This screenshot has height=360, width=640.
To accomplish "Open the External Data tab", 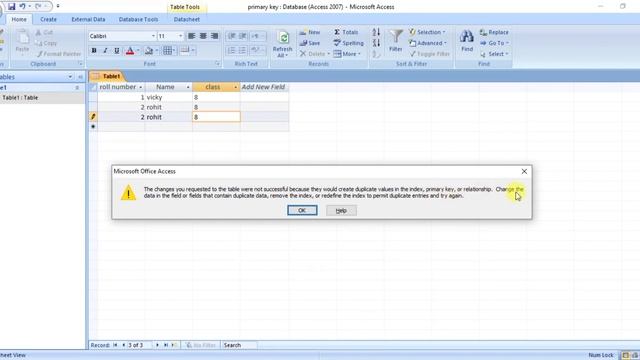I will pos(88,19).
